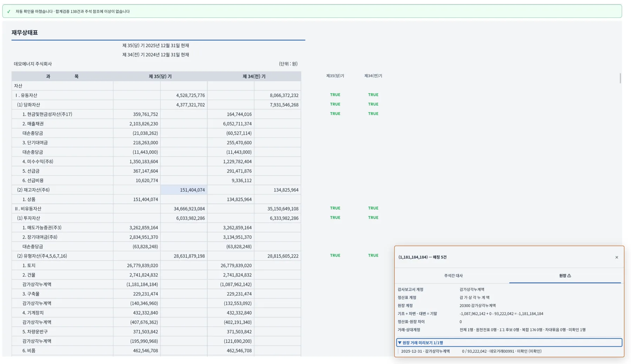This screenshot has width=631, height=364.
Task: Click TRUE result for 유동자산 제35(당)기
Action: 335,95
